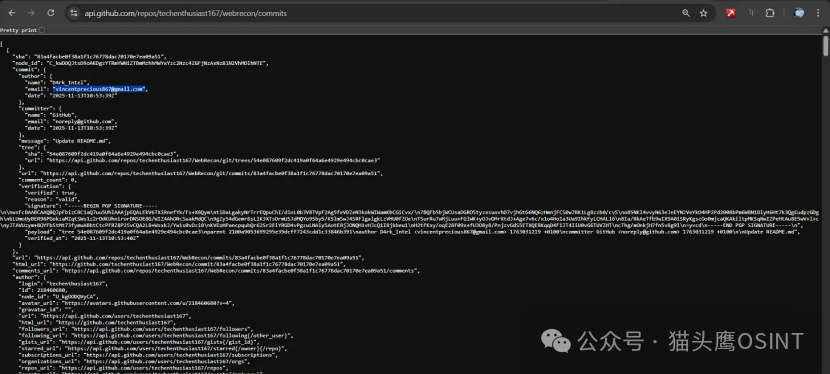Click the "id": 218460680 line
This screenshot has height=374, width=830.
point(43,290)
